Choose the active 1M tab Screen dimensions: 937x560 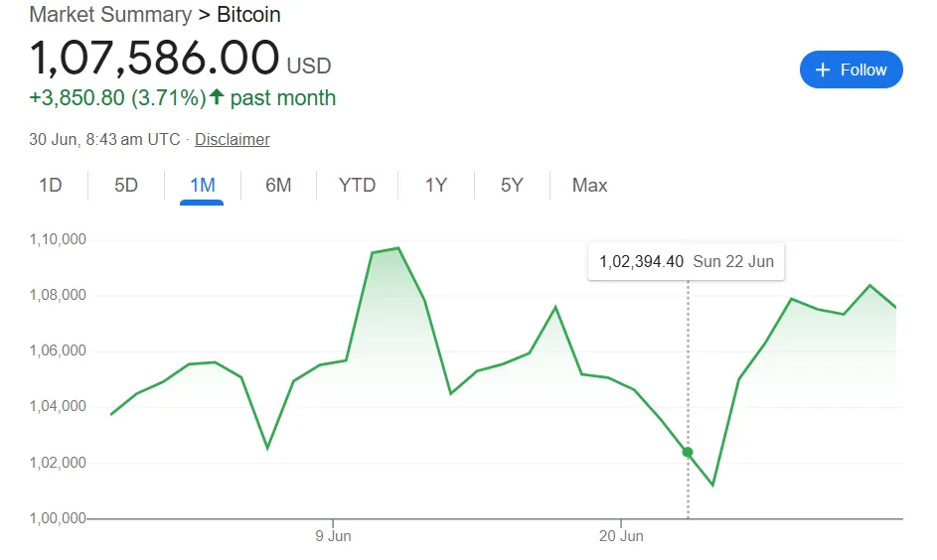pyautogui.click(x=202, y=186)
